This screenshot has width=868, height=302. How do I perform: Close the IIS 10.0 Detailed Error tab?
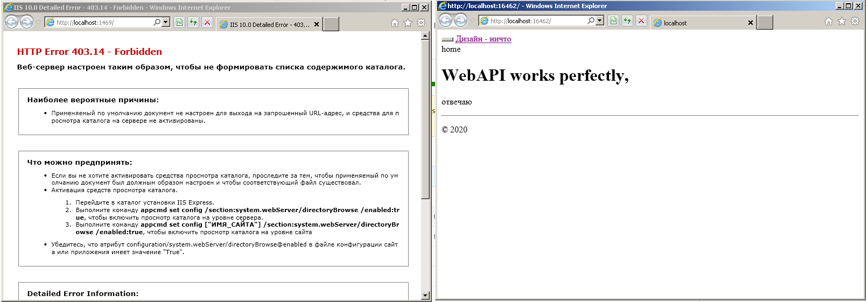tap(317, 25)
